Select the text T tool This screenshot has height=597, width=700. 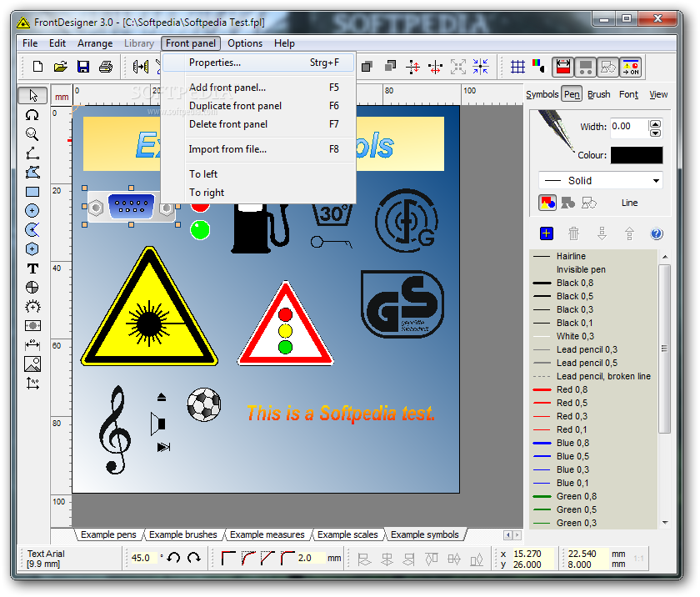(32, 268)
